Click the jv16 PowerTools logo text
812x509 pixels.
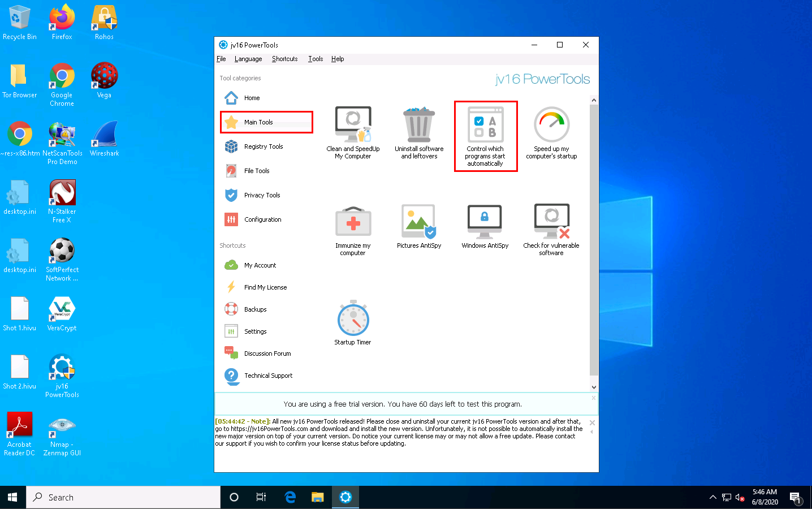542,79
